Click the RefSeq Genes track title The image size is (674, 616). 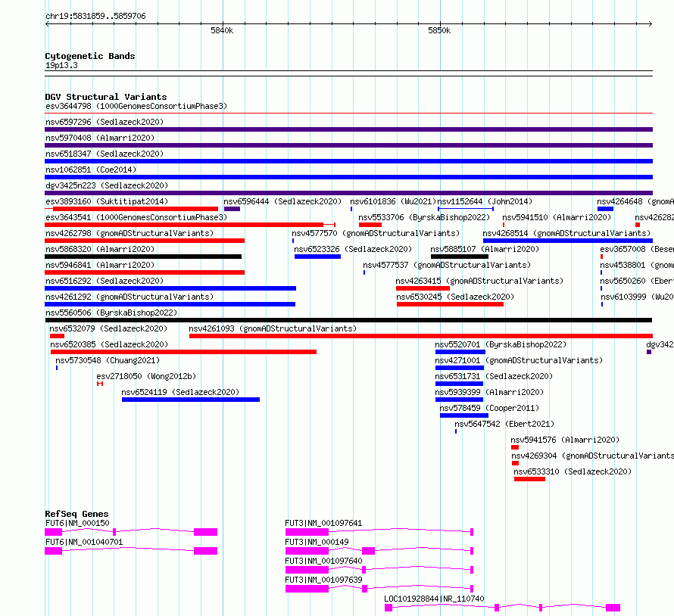pos(76,514)
